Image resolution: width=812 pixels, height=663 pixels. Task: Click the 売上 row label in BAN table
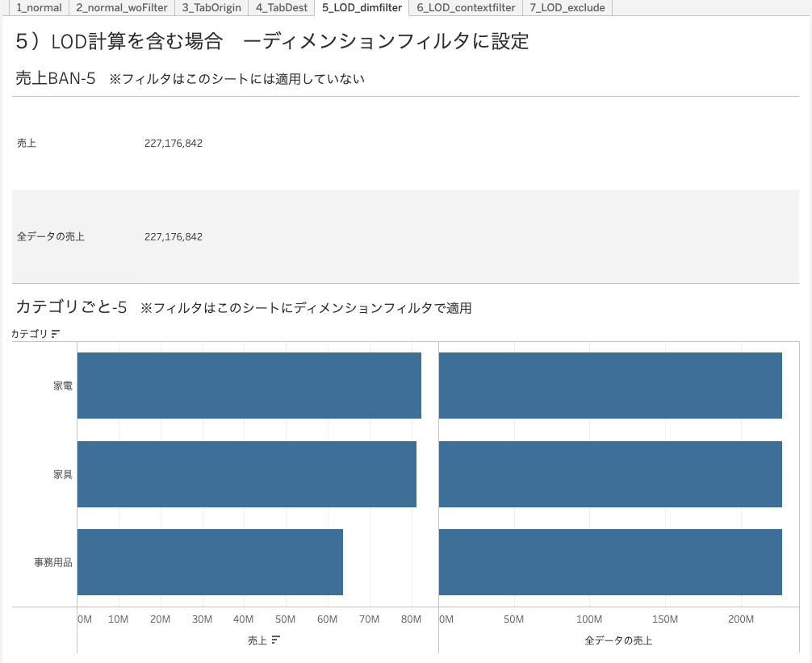point(27,144)
